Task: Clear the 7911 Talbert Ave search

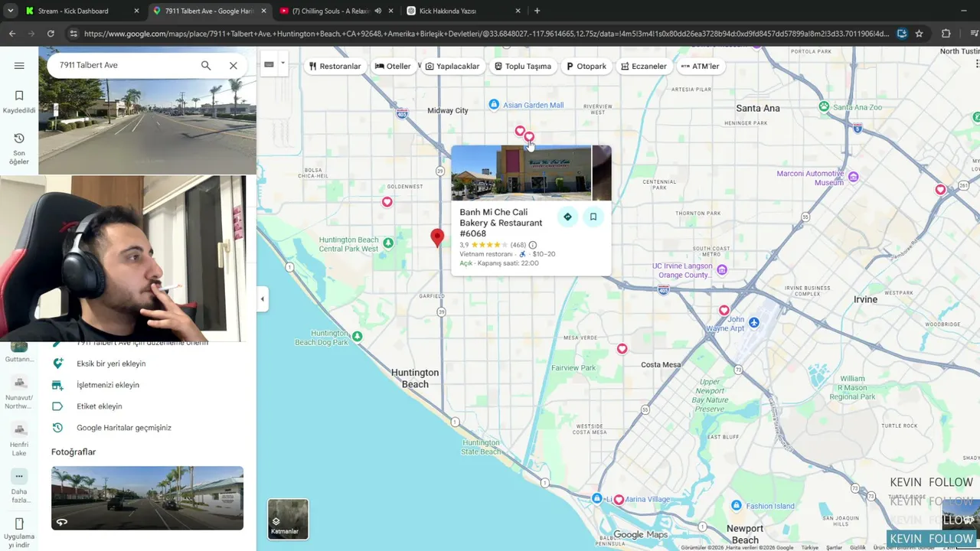Action: (x=234, y=66)
